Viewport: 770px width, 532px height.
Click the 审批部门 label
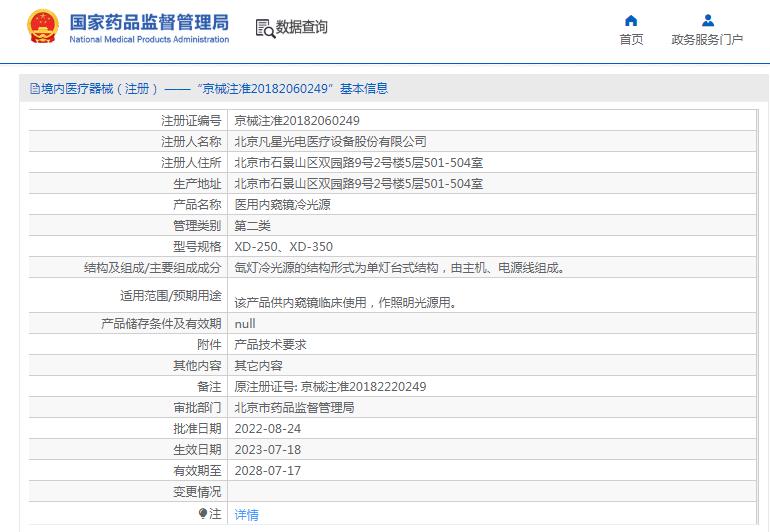[x=197, y=408]
